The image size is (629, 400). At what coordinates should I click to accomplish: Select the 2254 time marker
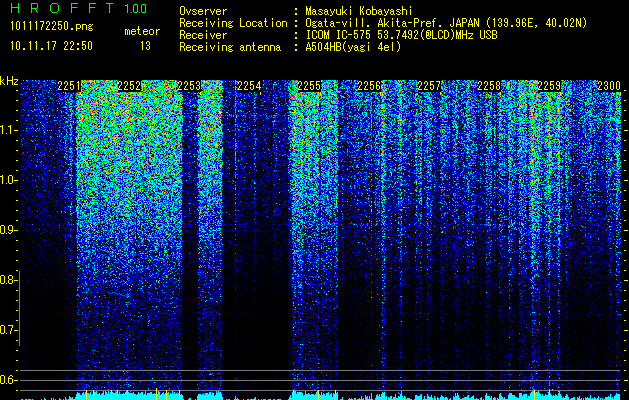tap(249, 86)
